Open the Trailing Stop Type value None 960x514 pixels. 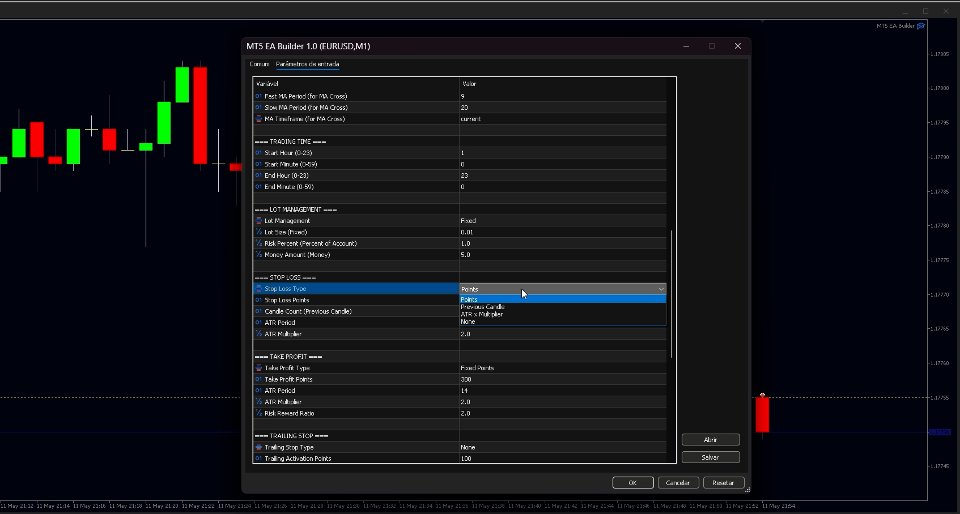(563, 447)
